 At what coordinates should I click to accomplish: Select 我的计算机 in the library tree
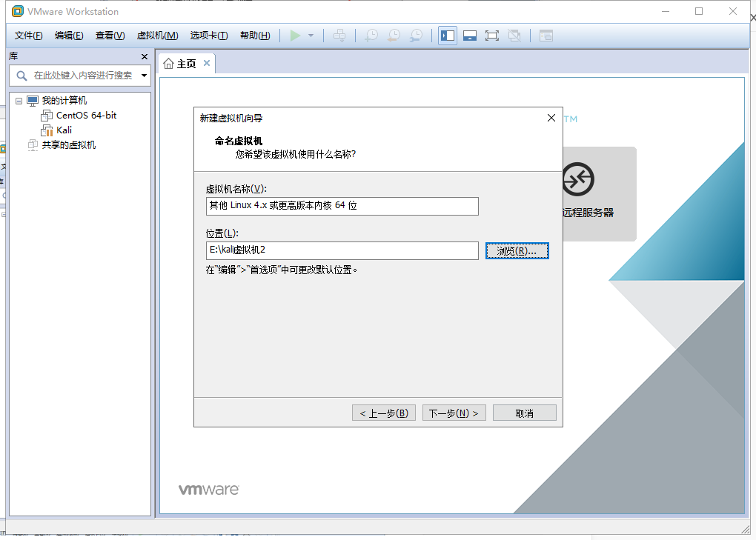click(x=64, y=101)
